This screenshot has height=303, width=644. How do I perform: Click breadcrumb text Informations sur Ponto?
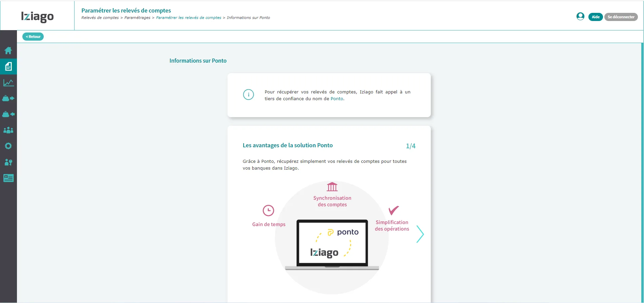click(248, 18)
